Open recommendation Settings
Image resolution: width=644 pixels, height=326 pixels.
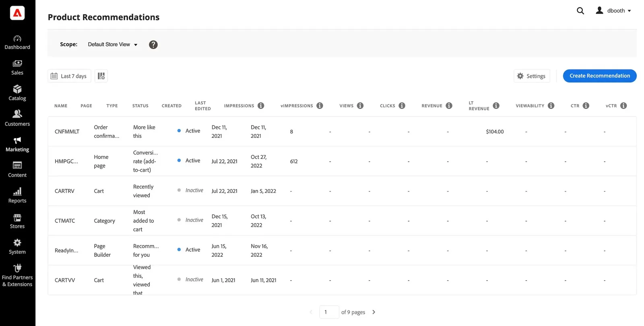[532, 76]
